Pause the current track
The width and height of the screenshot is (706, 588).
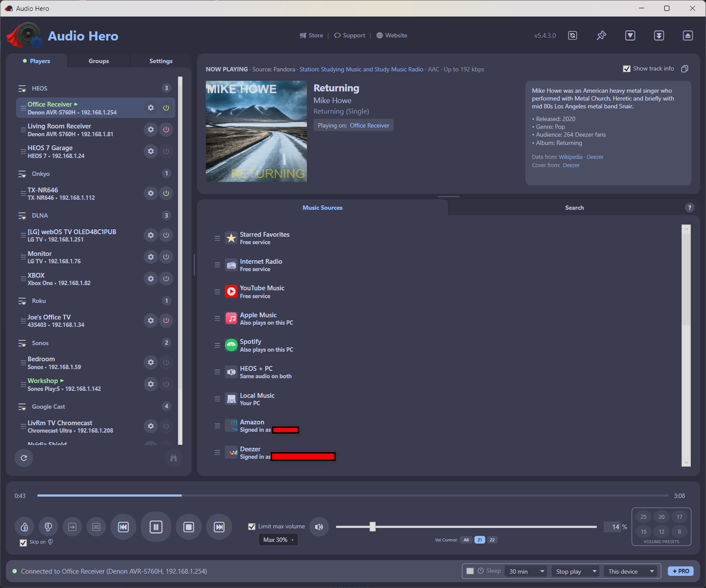156,527
